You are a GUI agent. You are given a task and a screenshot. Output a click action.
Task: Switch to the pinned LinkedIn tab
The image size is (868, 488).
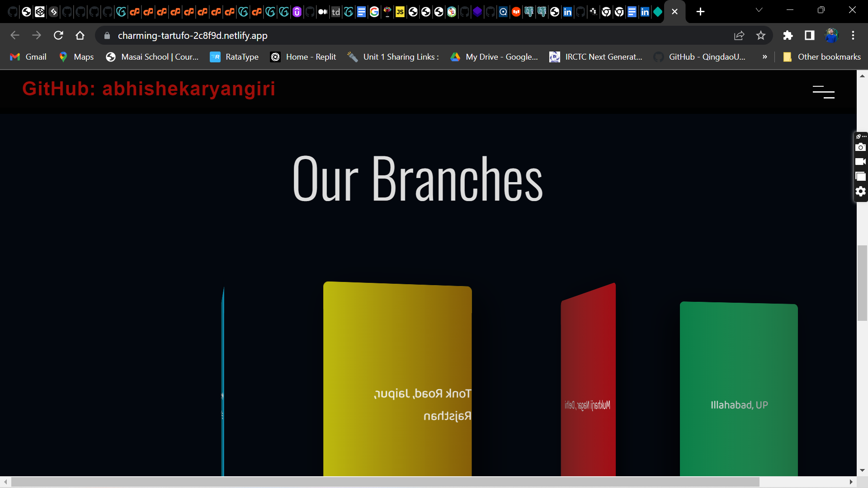point(567,11)
